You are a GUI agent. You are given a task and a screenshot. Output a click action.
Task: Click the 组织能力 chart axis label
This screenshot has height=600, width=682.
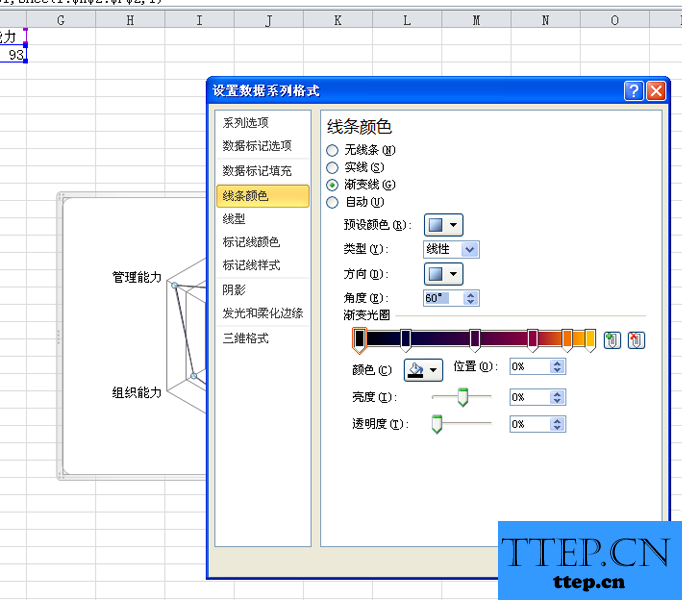pyautogui.click(x=137, y=392)
